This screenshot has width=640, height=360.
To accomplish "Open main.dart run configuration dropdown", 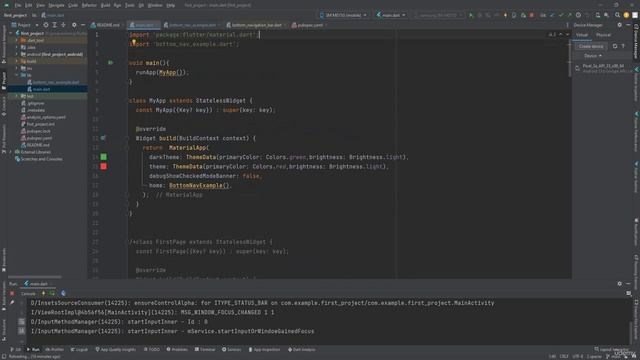I will (391, 15).
